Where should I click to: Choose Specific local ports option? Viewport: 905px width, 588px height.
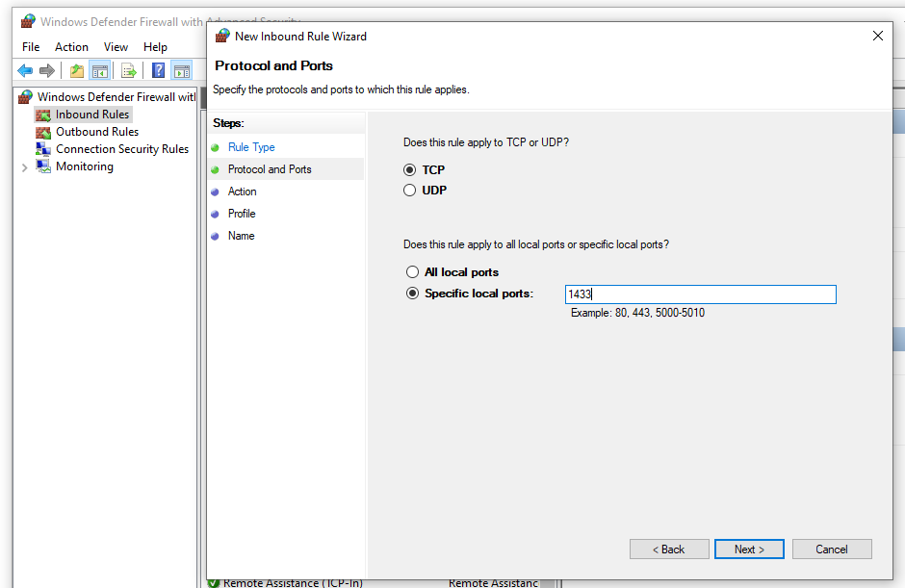point(412,294)
